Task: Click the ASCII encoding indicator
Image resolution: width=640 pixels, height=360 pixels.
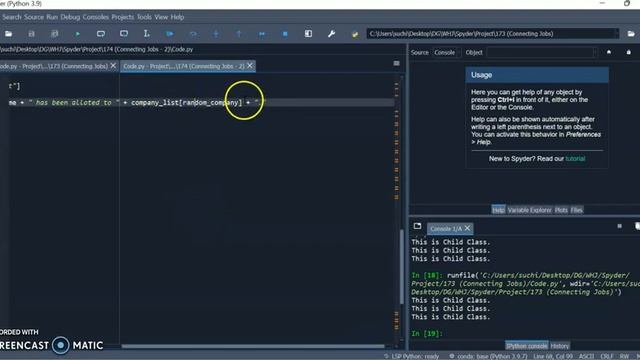Action: (587, 356)
